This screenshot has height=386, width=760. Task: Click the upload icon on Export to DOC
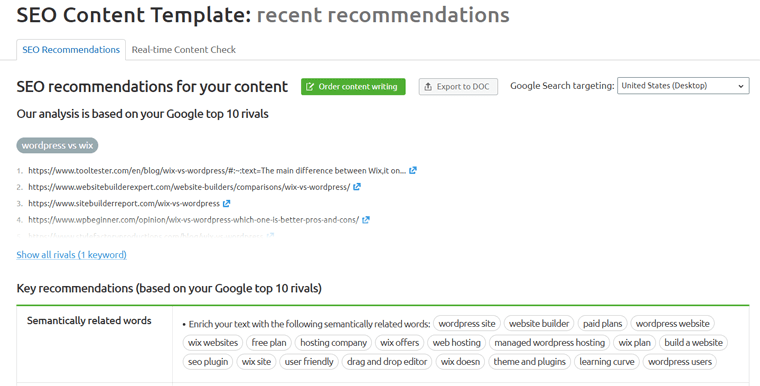pyautogui.click(x=428, y=87)
